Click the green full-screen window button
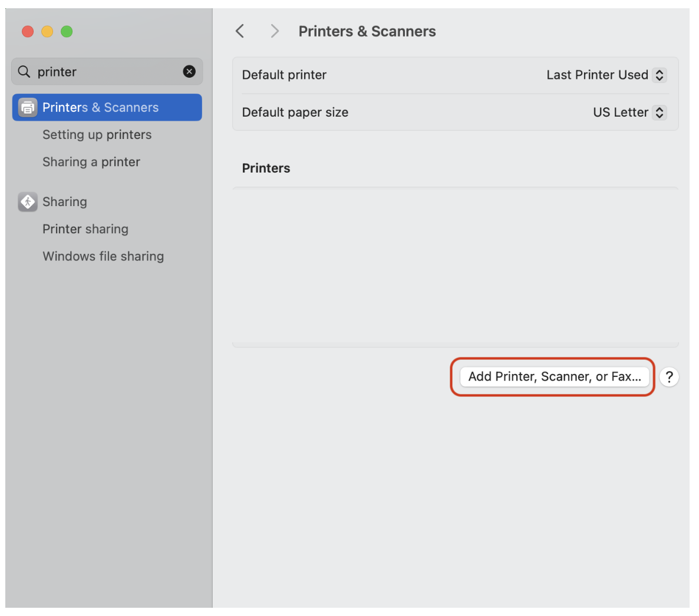Screen dimensions: 699x616 67,32
